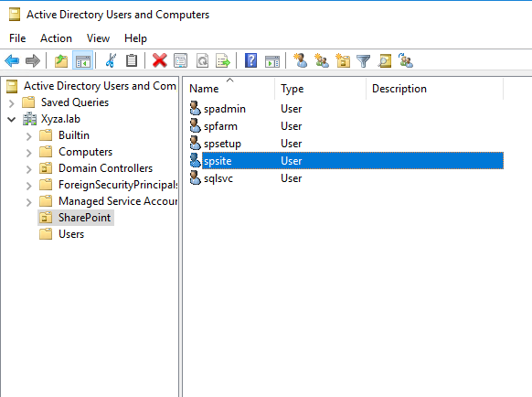Expand the Saved Queries node

(x=12, y=102)
